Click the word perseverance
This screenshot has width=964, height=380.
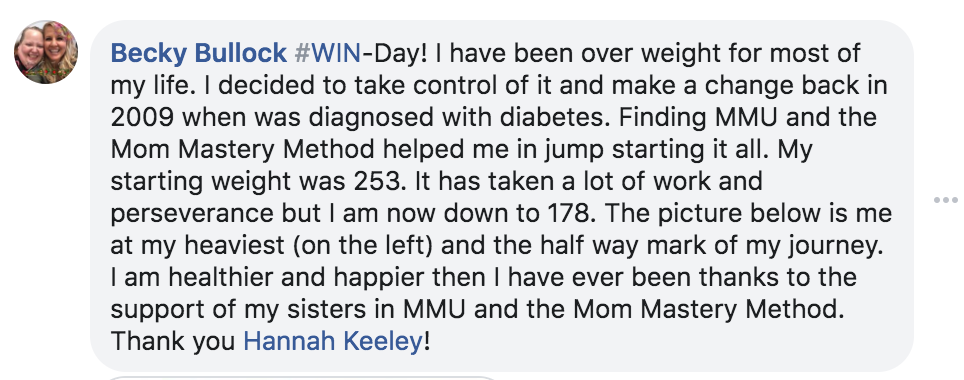[x=192, y=215]
